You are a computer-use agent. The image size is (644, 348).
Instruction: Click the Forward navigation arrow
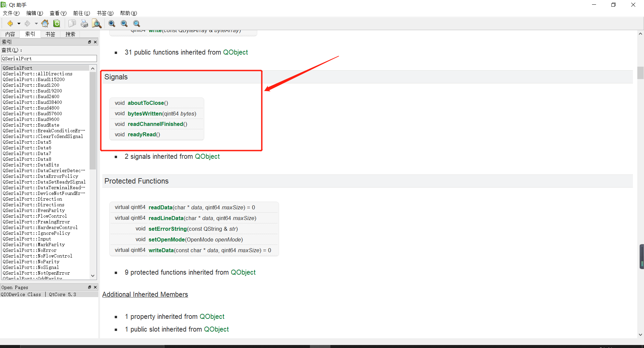tap(28, 23)
